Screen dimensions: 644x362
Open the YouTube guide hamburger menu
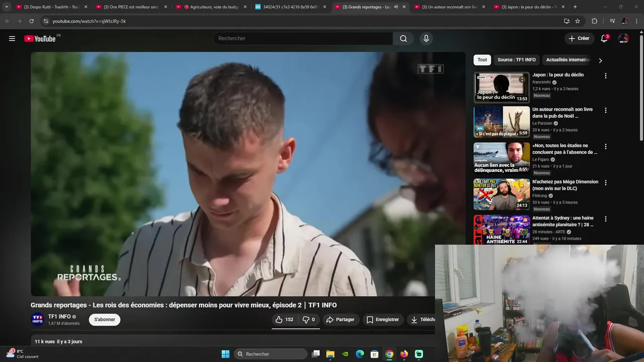[x=12, y=39]
